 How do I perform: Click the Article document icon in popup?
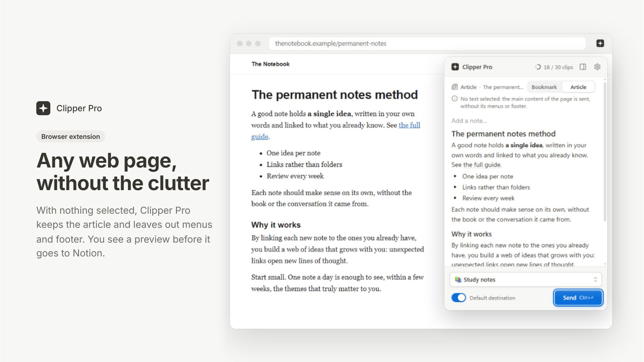[x=454, y=87]
